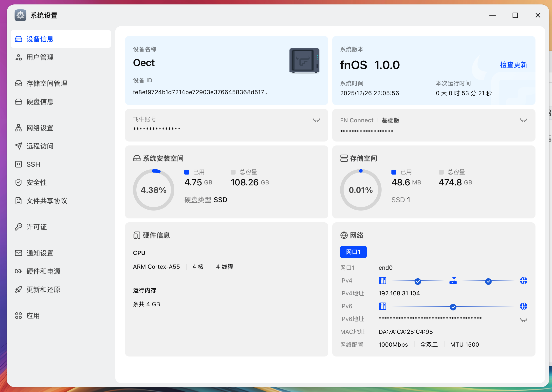Screen dimensions: 552x392
Task: Switch to the 网口1 network tab
Action: [x=353, y=252]
